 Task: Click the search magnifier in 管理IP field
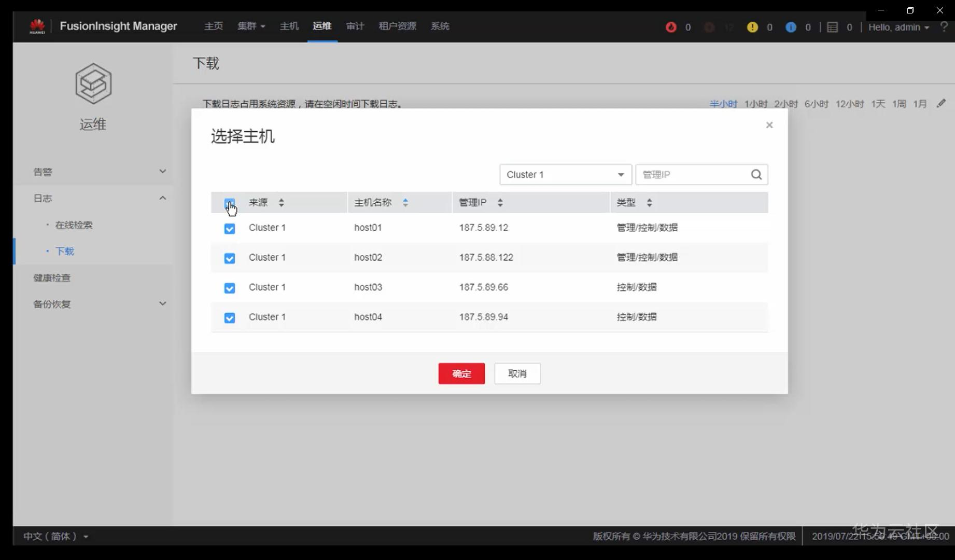pyautogui.click(x=756, y=175)
